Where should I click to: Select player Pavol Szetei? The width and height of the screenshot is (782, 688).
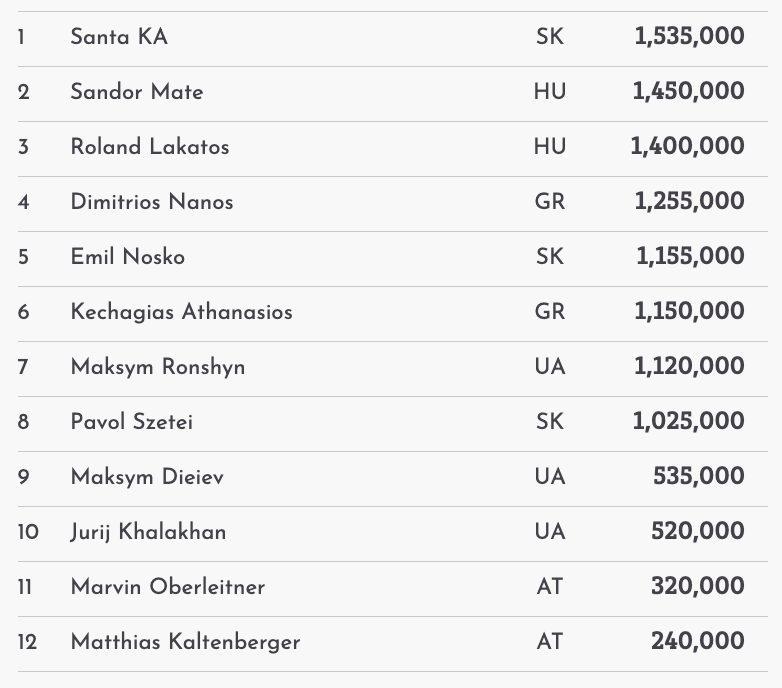(131, 422)
